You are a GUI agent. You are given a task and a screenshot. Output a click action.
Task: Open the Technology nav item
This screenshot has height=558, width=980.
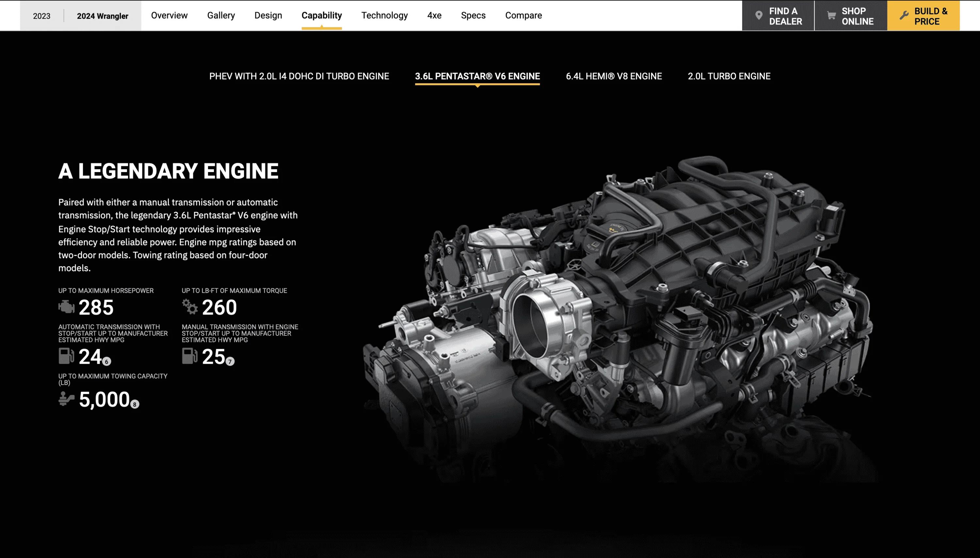384,15
